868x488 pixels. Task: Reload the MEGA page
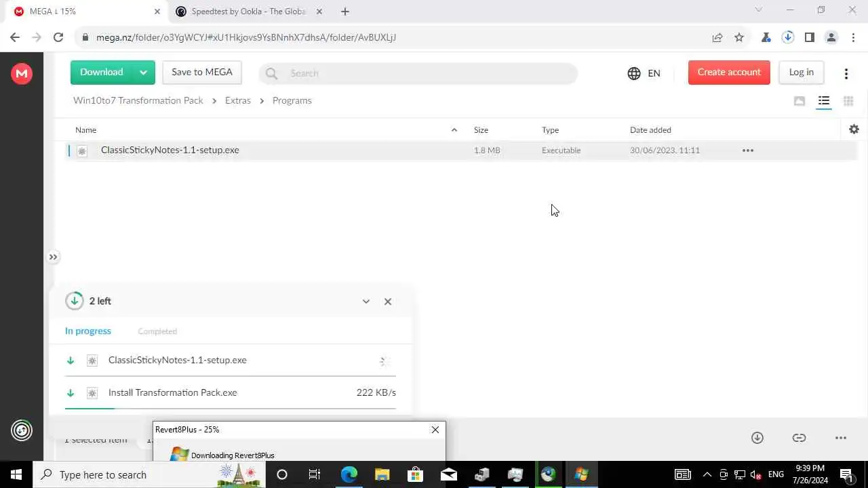58,37
